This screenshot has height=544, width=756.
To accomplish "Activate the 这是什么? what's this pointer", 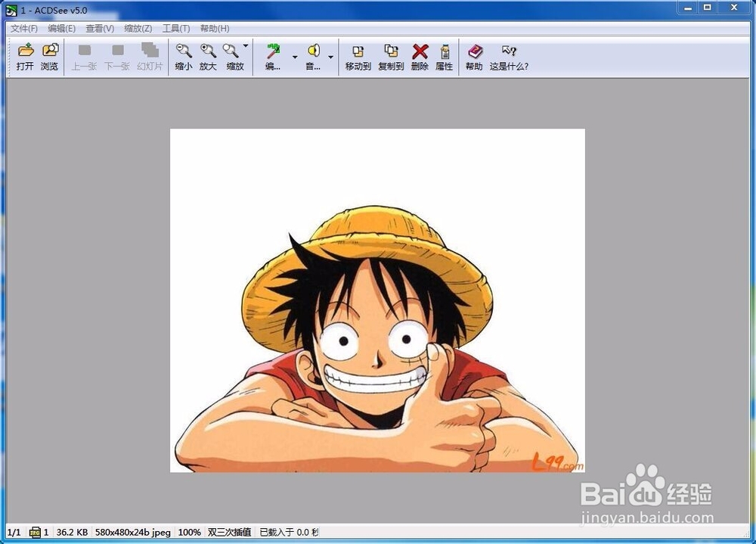I will tap(509, 51).
